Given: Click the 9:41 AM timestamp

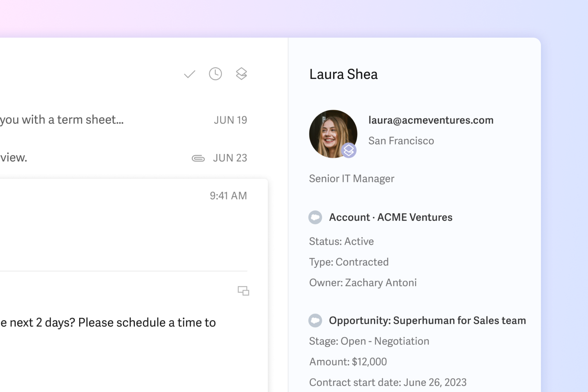Looking at the screenshot, I should [228, 196].
